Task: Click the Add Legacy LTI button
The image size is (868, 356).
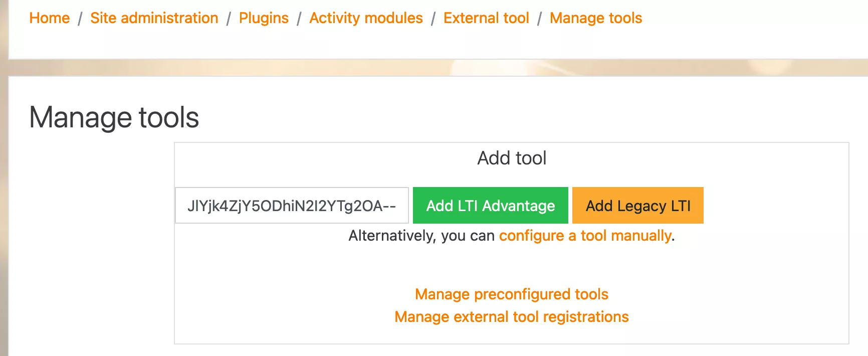Action: click(x=638, y=206)
